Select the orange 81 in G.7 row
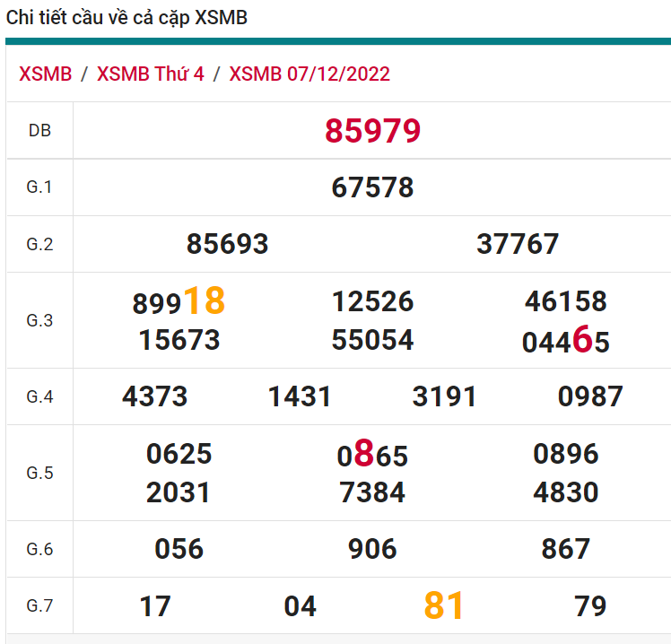The image size is (671, 644). (x=445, y=606)
